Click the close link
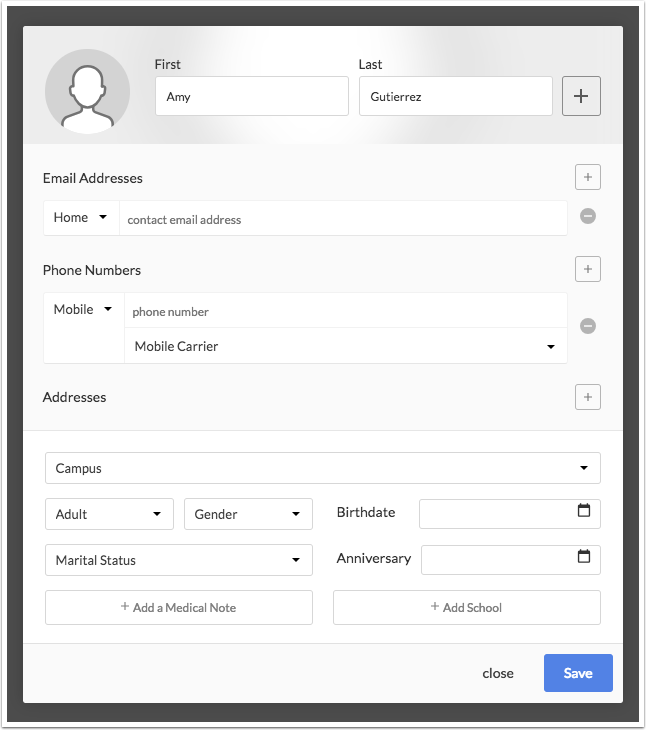The image size is (646, 730). click(498, 673)
